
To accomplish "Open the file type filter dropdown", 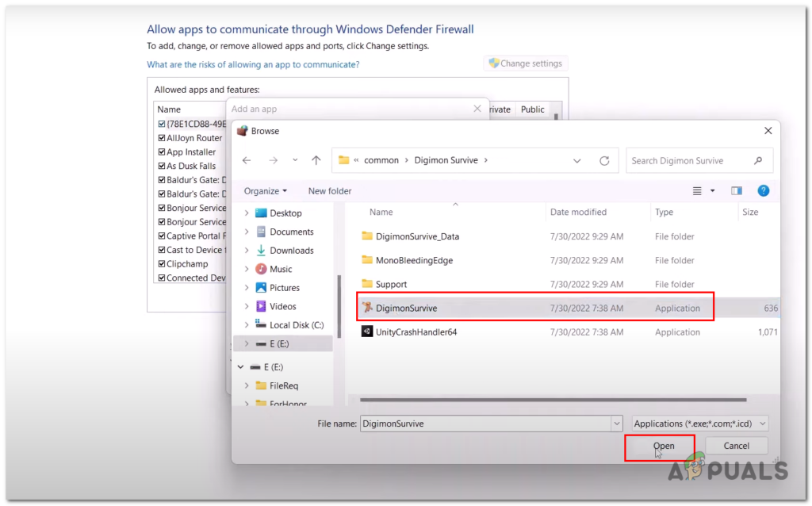I will tap(699, 424).
